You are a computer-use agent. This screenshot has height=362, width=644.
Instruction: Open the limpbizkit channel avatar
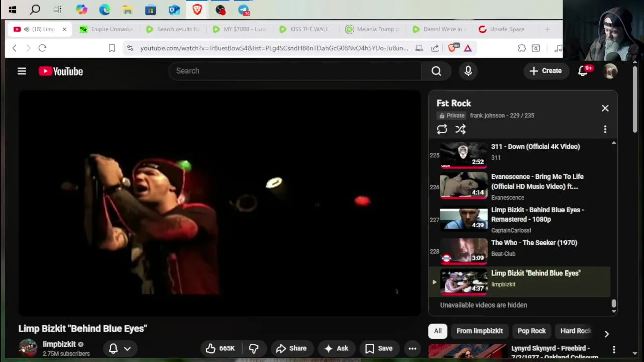(28, 348)
